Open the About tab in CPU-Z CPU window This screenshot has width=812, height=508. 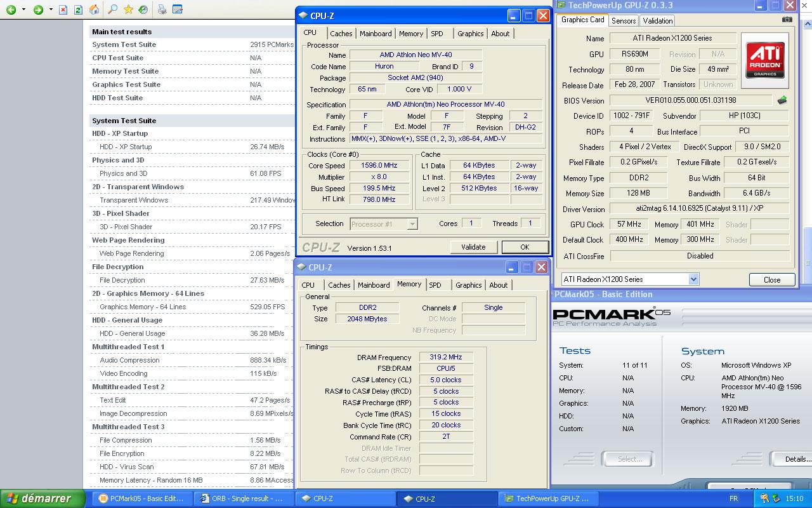click(501, 34)
